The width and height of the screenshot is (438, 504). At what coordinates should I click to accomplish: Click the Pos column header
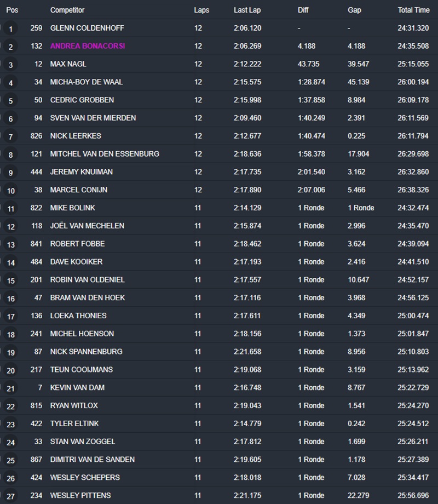pos(12,10)
